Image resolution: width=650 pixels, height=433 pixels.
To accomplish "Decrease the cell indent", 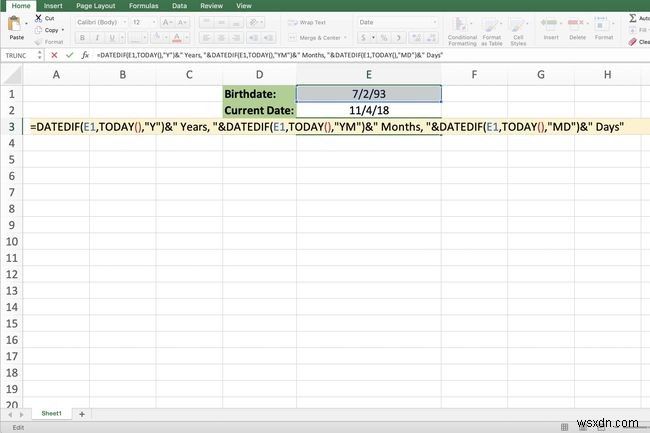I will click(x=253, y=38).
